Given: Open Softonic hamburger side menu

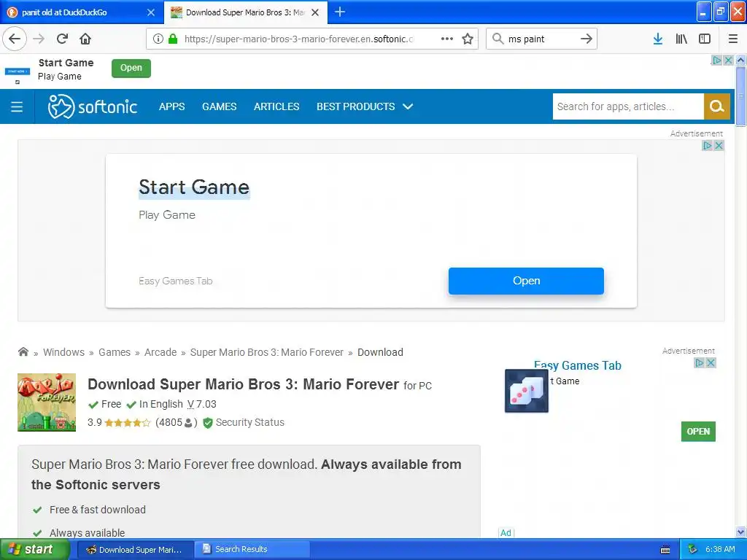Looking at the screenshot, I should [17, 106].
